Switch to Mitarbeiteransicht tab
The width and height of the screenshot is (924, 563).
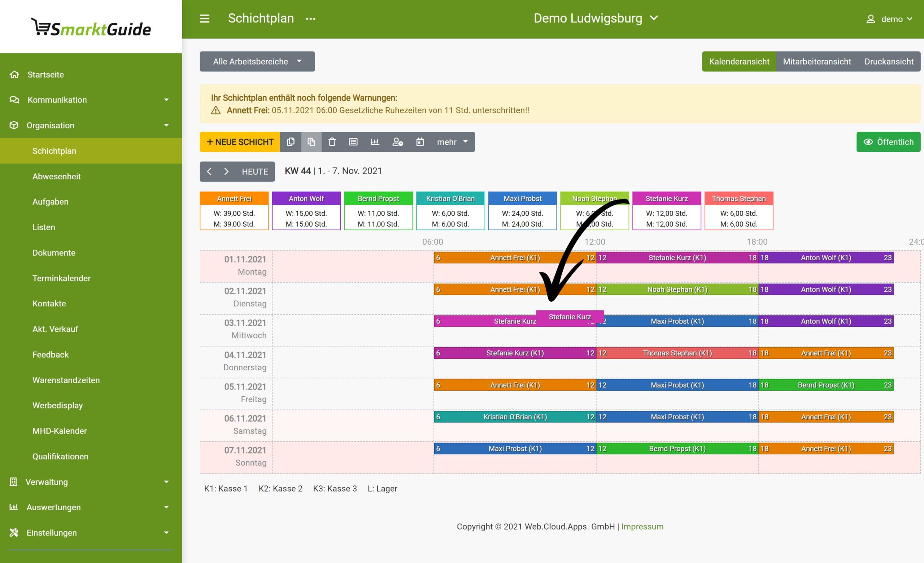[x=817, y=61]
